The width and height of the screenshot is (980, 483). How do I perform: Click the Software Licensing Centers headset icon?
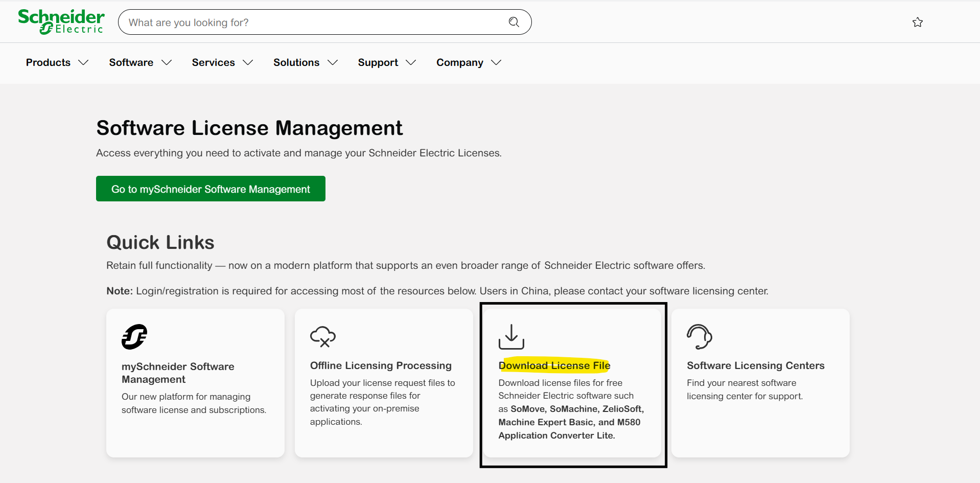pos(699,336)
